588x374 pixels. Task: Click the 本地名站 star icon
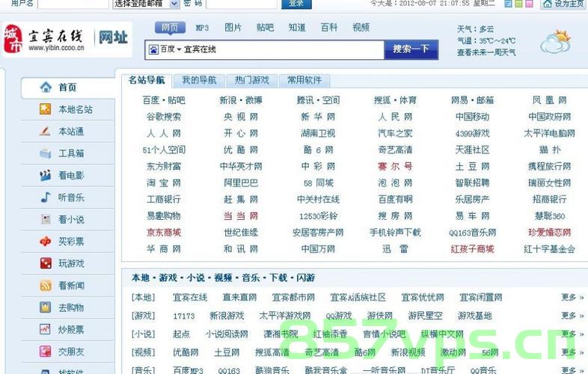[46, 109]
